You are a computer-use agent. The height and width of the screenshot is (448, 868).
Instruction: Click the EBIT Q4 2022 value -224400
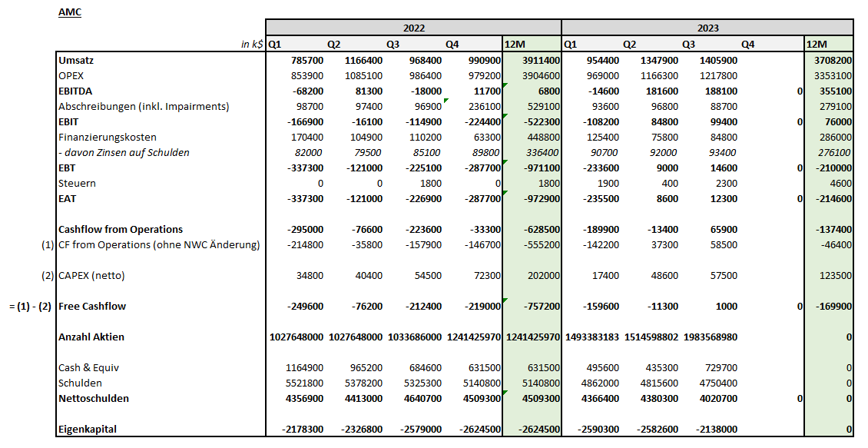point(485,121)
